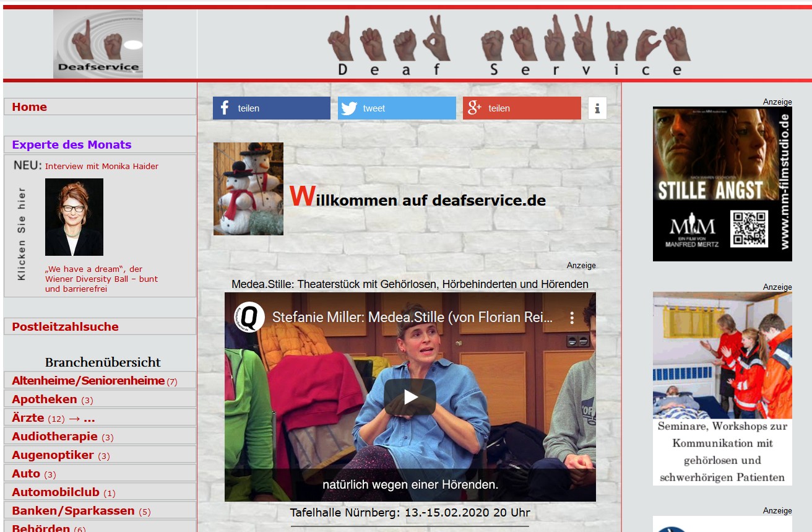Open the Postleitzahlsuche page

pyautogui.click(x=65, y=327)
